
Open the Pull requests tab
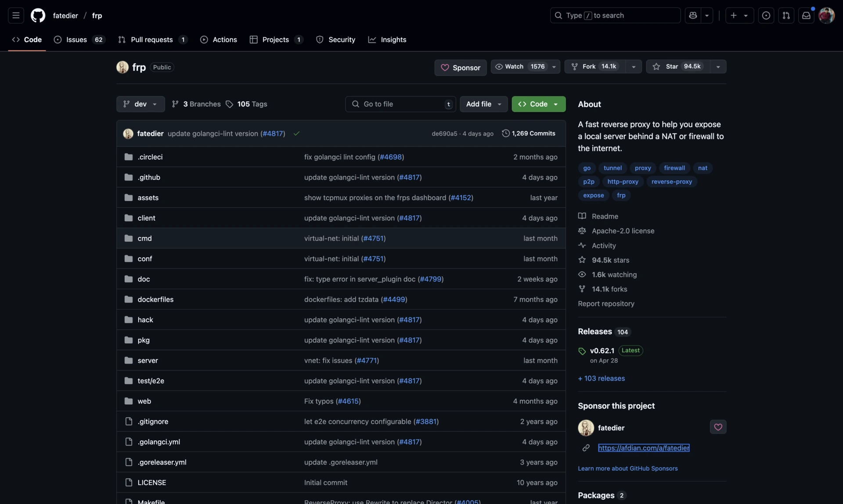click(x=153, y=40)
